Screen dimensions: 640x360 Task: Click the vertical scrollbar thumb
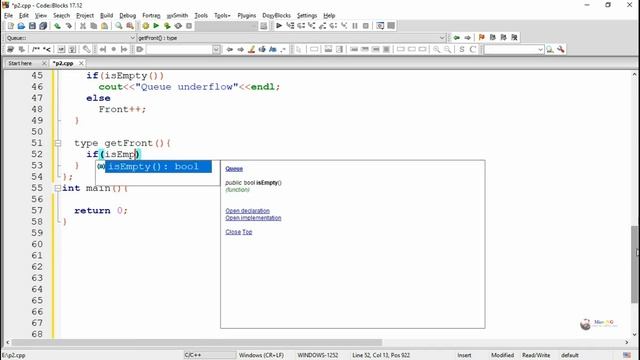click(x=634, y=264)
